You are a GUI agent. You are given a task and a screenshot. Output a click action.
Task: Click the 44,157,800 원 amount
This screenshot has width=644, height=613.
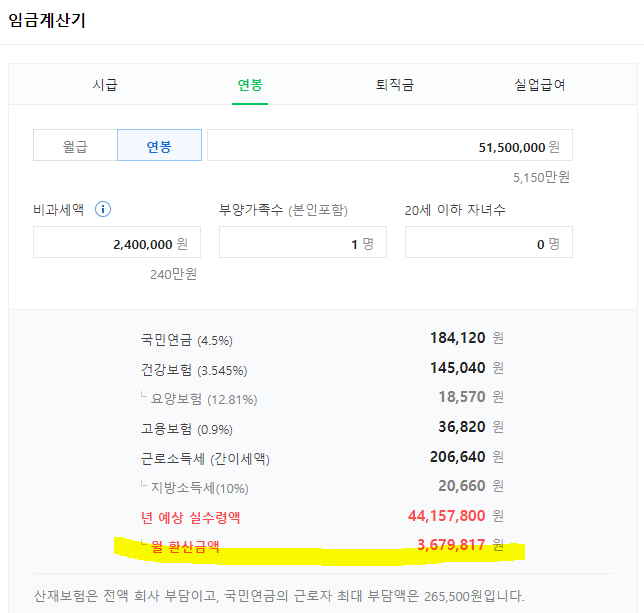[455, 516]
